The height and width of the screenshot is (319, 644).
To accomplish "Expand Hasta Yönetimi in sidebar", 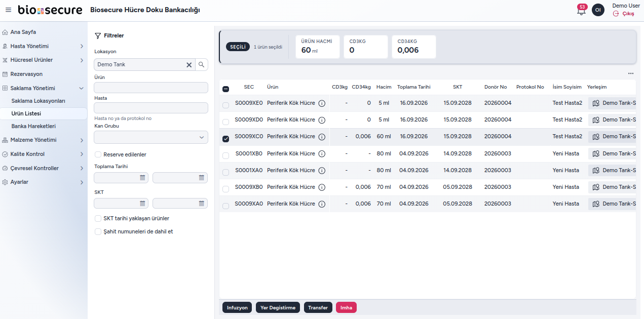I will pos(44,46).
